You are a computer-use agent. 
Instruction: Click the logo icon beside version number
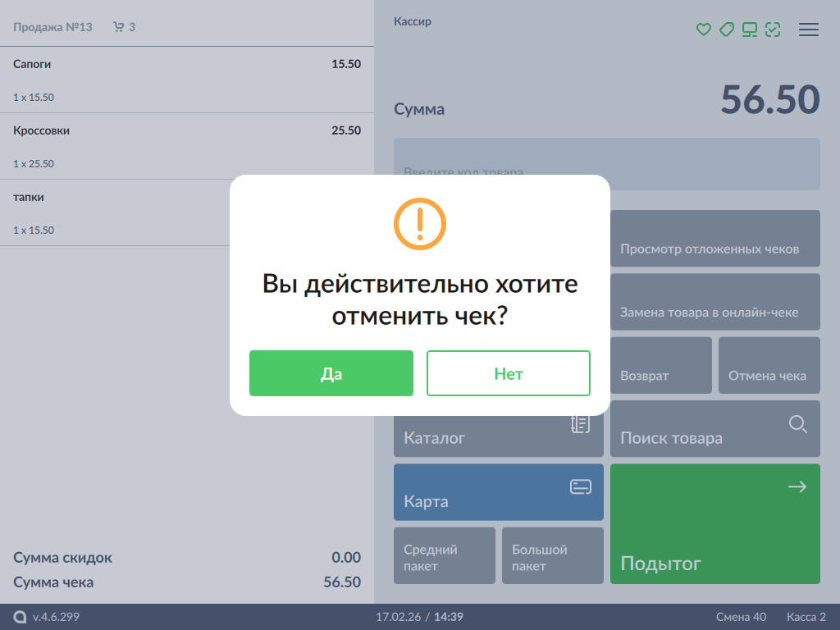click(20, 617)
